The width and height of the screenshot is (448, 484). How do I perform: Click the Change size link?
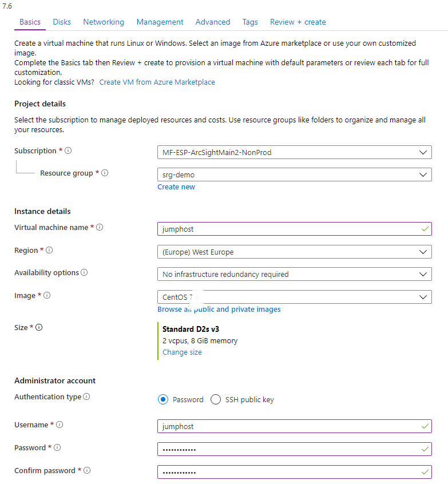point(182,352)
